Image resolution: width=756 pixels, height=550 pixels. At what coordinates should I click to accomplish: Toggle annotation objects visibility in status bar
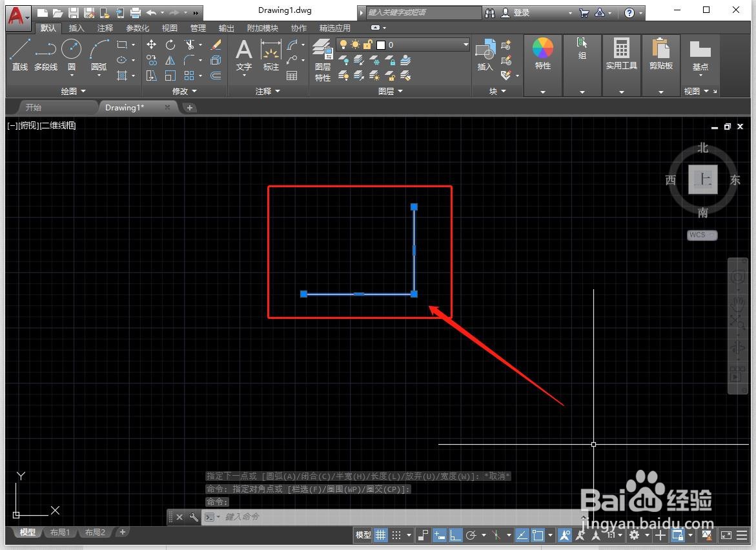point(565,535)
